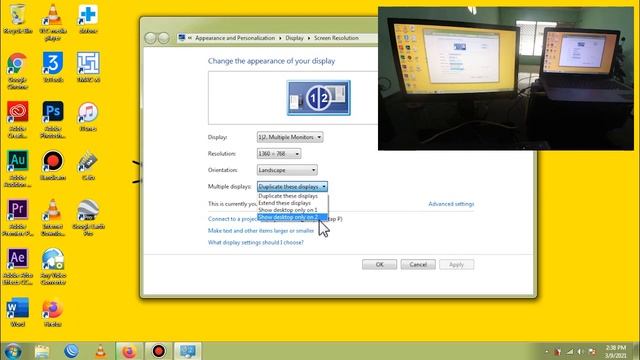Open Any Video Converter shortcut
The image size is (640, 360).
tap(53, 267)
